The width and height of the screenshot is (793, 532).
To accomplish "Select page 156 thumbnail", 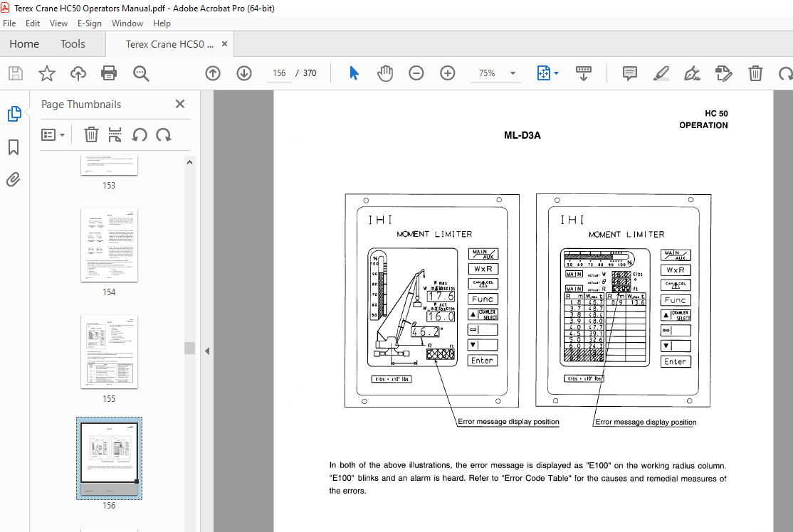I will pos(109,459).
